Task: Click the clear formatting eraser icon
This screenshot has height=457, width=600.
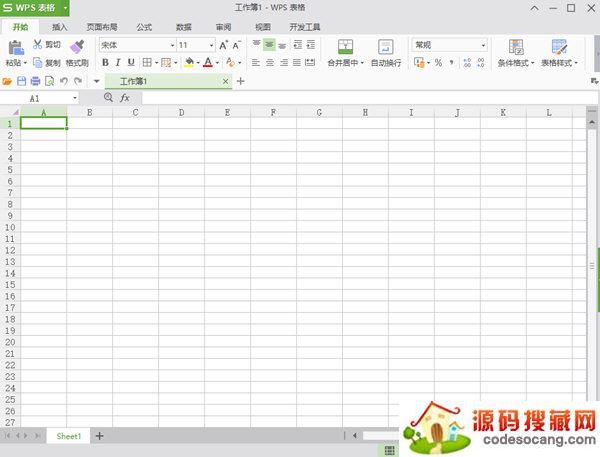Action: click(x=230, y=62)
